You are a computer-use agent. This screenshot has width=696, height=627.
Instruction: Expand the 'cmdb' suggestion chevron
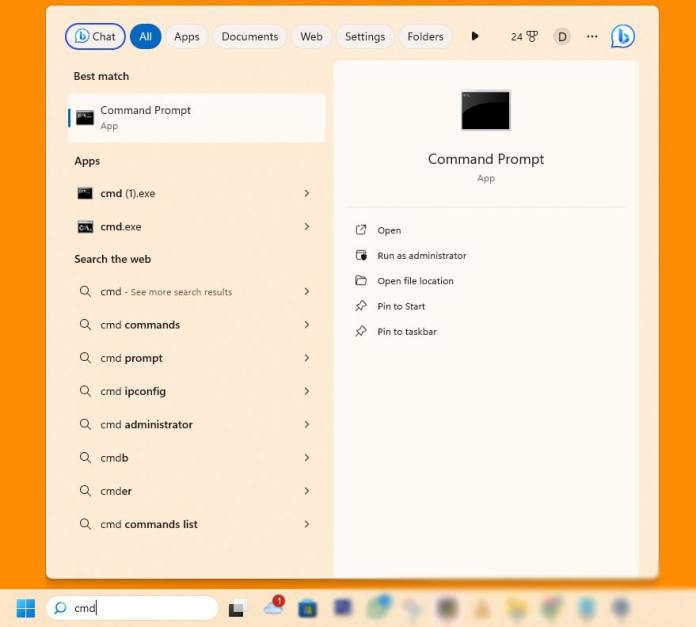click(x=307, y=458)
